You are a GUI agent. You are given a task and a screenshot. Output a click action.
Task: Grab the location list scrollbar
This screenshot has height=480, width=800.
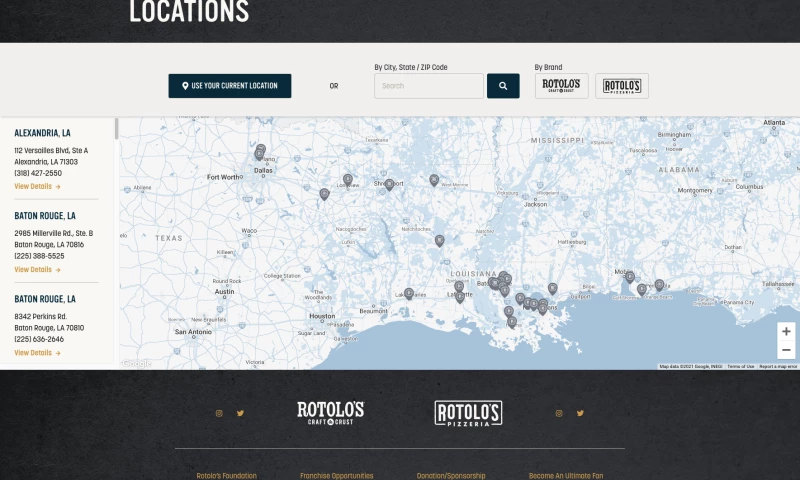[x=116, y=129]
